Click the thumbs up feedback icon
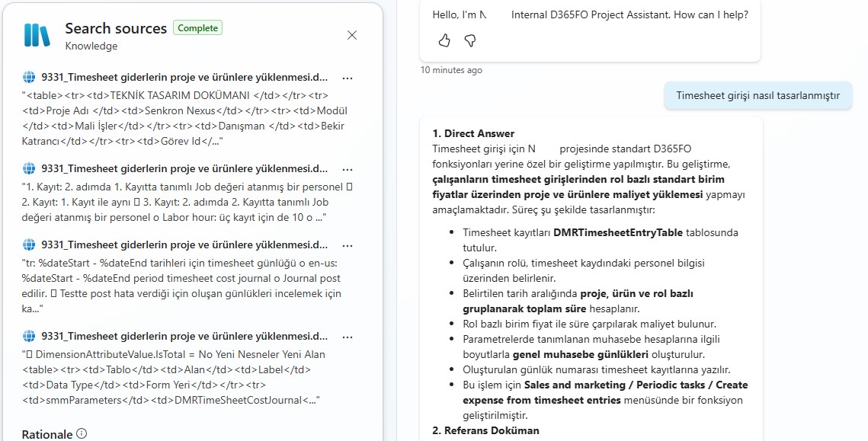Image resolution: width=868 pixels, height=441 pixels. [x=444, y=40]
